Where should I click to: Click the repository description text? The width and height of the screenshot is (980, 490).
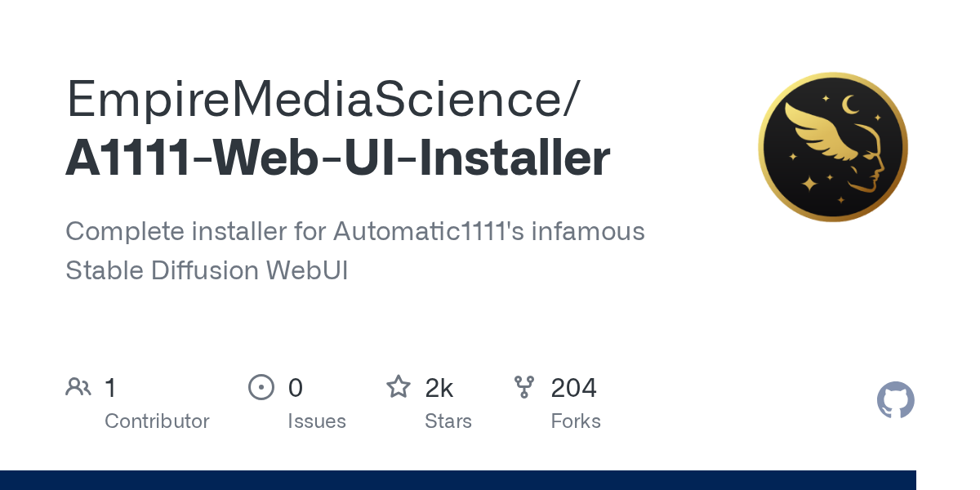pos(354,251)
